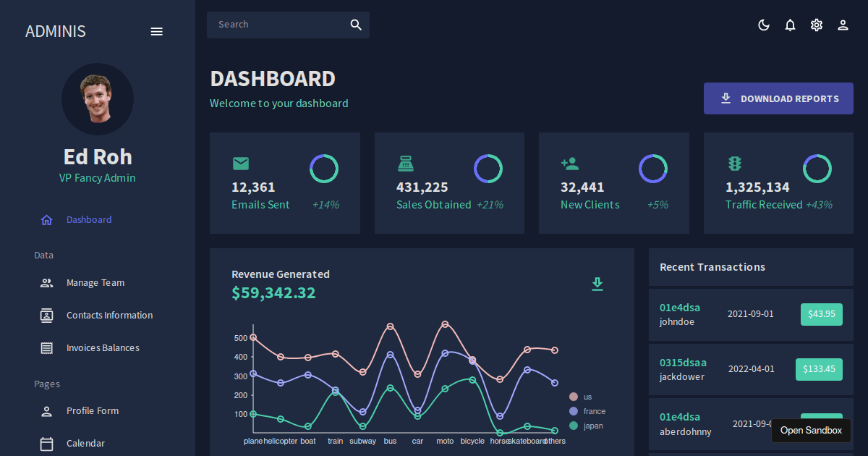Open settings with the gear icon
The image size is (868, 456).
coord(817,25)
